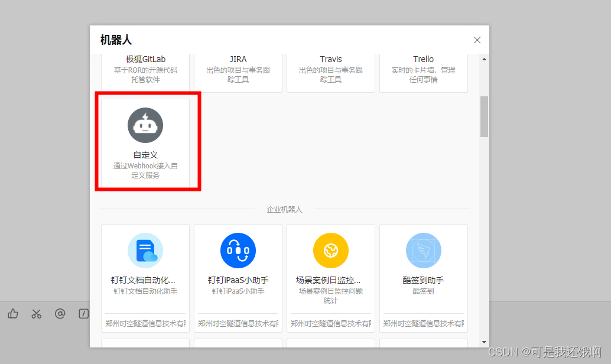Image resolution: width=611 pixels, height=364 pixels.
Task: Click the 场景案例日监控... title text
Action: (x=328, y=280)
